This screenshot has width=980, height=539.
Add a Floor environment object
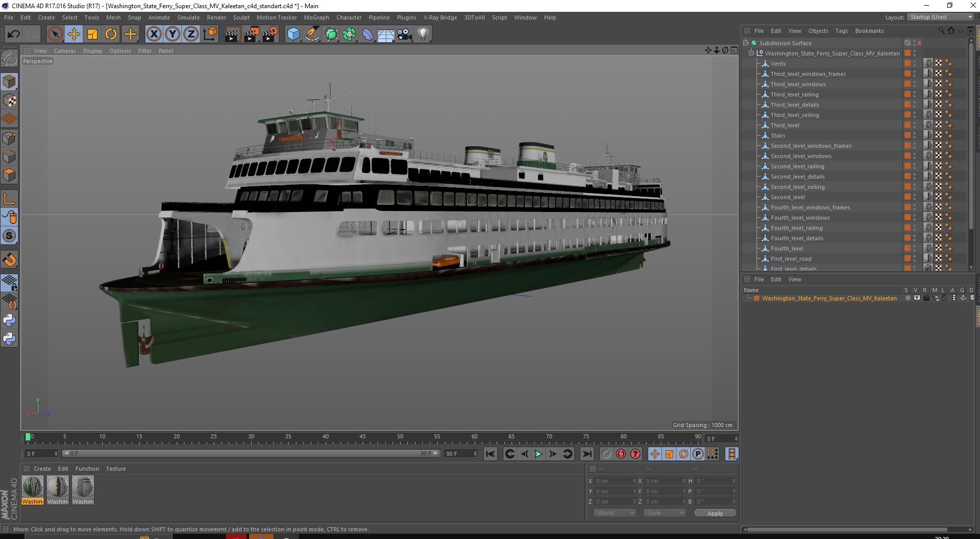(x=386, y=34)
